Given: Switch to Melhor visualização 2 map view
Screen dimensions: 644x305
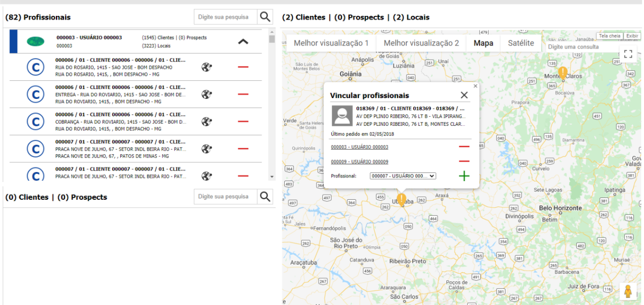Looking at the screenshot, I should pyautogui.click(x=421, y=43).
